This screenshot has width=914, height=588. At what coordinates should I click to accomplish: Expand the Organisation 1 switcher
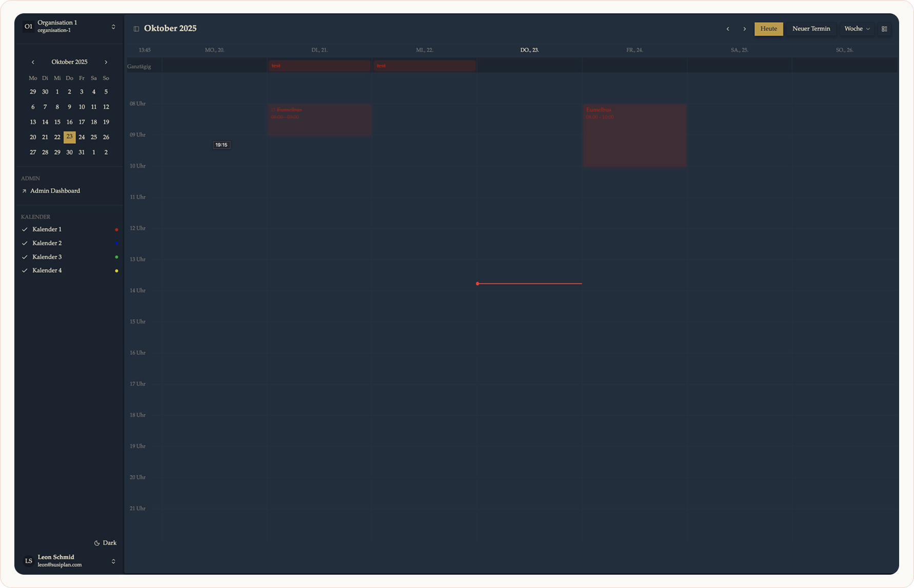pos(113,27)
